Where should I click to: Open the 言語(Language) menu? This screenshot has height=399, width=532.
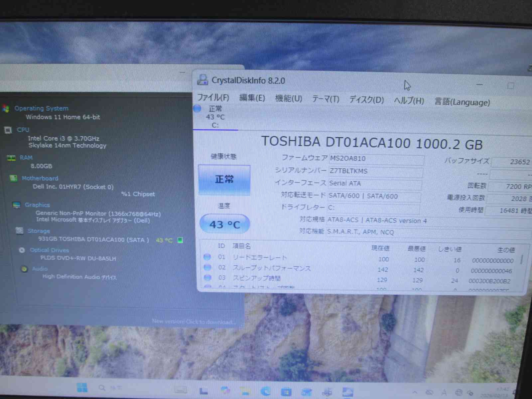[x=462, y=102]
